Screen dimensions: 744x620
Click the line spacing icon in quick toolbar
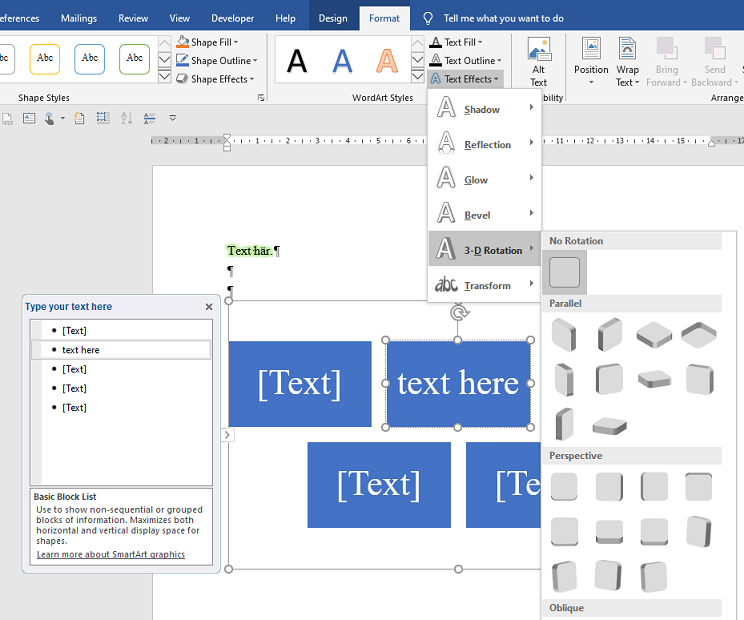pos(149,118)
